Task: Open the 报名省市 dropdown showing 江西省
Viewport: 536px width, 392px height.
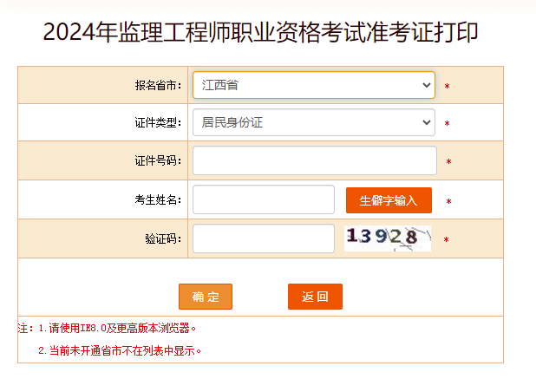Action: tap(313, 85)
